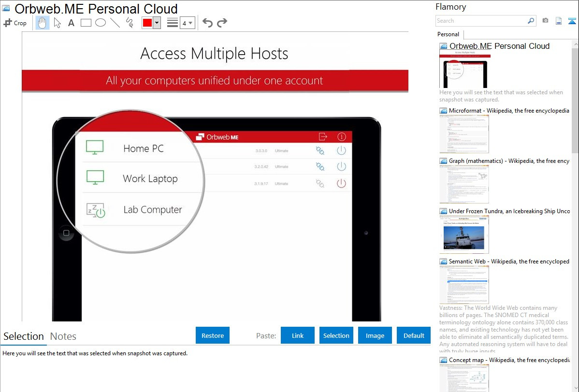Click snapshot icon beside Semantic Web title
The height and width of the screenshot is (392, 579).
coord(443,261)
